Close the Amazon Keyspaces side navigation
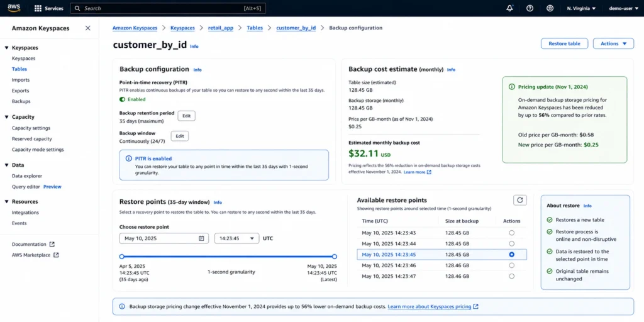644x322 pixels. [x=87, y=28]
